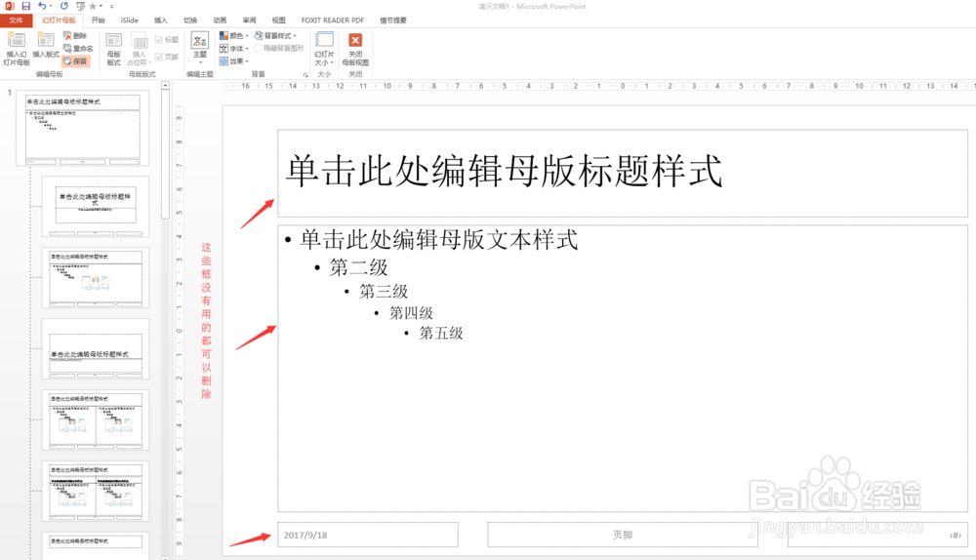Screen dimensions: 976x560
Task: Select the title only layout thumbnail at bottom
Action: pos(96,545)
